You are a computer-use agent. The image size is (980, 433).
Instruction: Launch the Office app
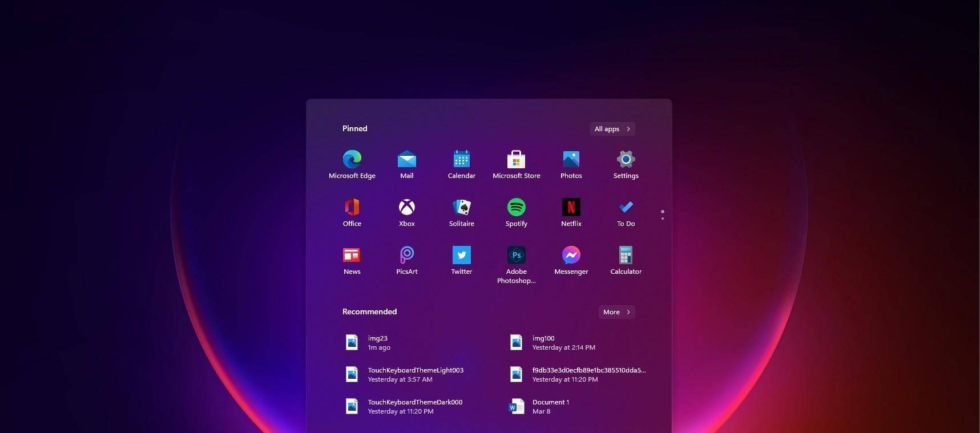pyautogui.click(x=352, y=212)
